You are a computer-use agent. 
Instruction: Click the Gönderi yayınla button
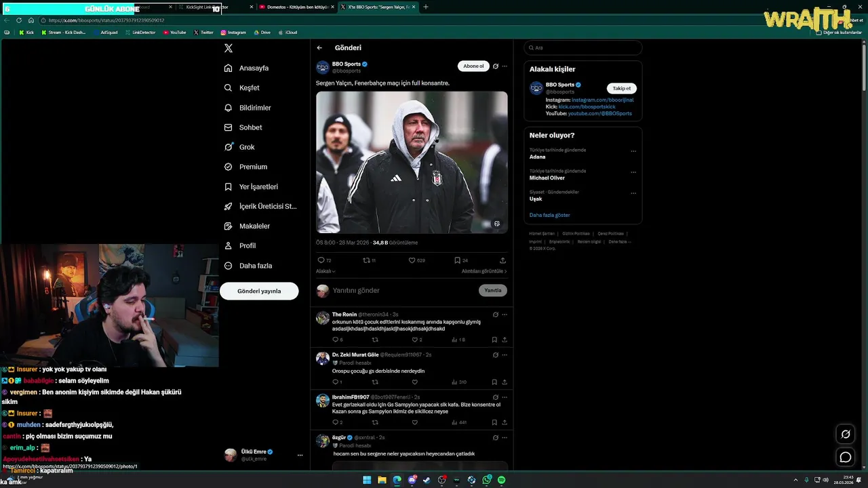(259, 291)
